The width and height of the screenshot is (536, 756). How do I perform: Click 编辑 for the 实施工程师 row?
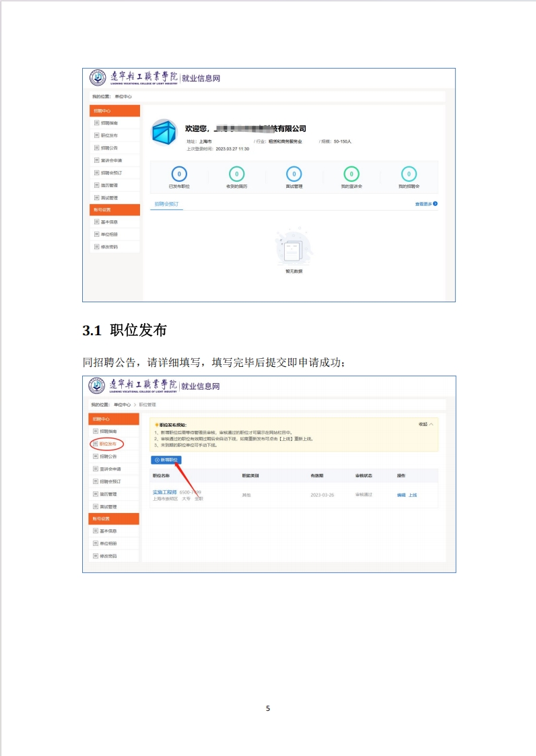pos(401,495)
